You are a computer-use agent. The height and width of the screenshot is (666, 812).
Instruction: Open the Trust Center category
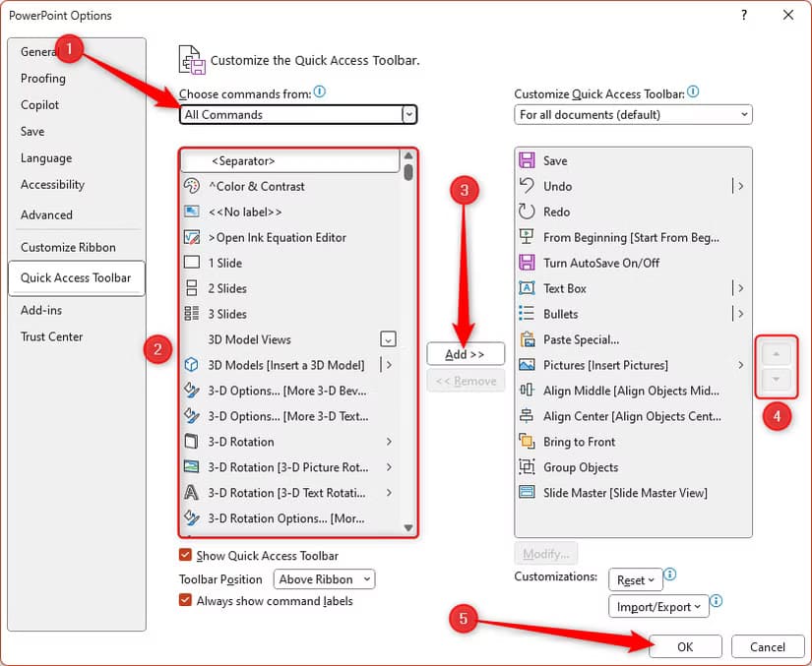[x=77, y=336]
